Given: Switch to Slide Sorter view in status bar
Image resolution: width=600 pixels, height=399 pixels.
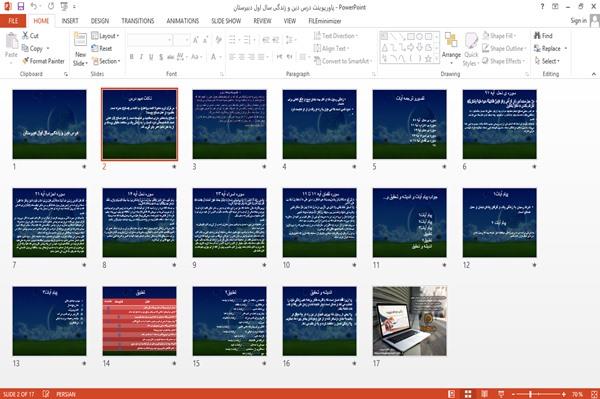Looking at the screenshot, I should 468,394.
